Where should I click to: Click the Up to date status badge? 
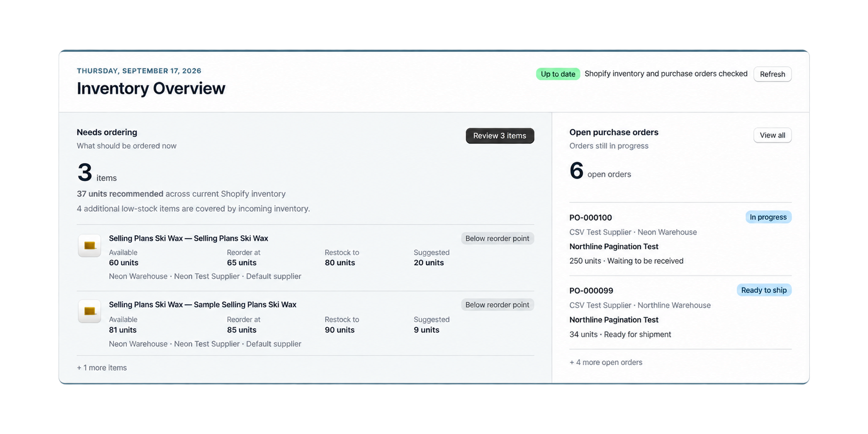pos(558,74)
